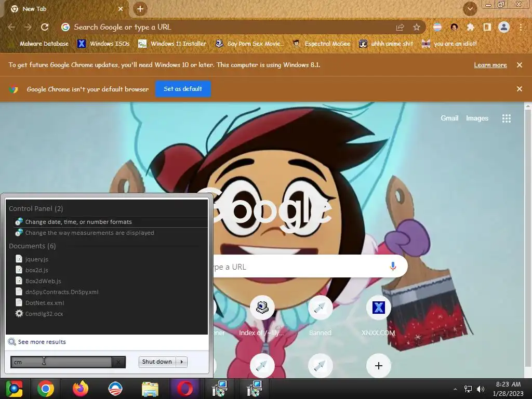The image size is (532, 399).
Task: Open the Windows ISOs bookmark
Action: (x=104, y=44)
